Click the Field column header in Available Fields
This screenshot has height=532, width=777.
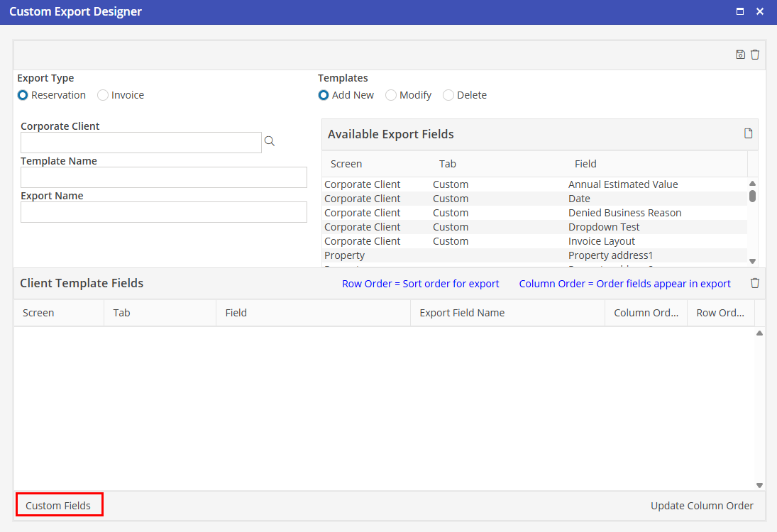click(585, 164)
